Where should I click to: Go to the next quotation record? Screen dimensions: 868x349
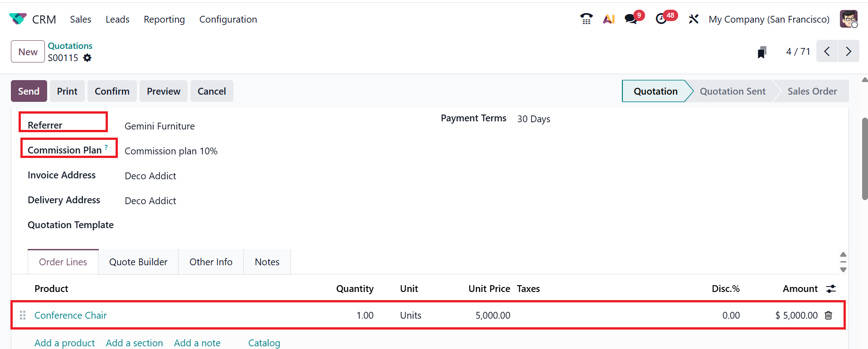849,52
